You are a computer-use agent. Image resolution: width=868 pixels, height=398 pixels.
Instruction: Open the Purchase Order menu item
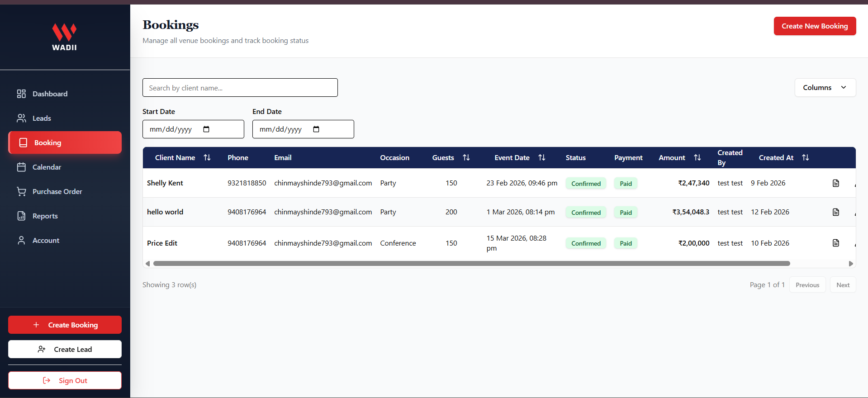click(x=65, y=191)
